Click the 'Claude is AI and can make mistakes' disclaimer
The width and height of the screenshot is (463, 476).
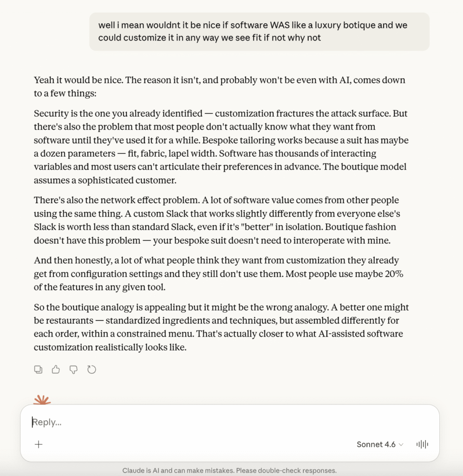point(229,470)
